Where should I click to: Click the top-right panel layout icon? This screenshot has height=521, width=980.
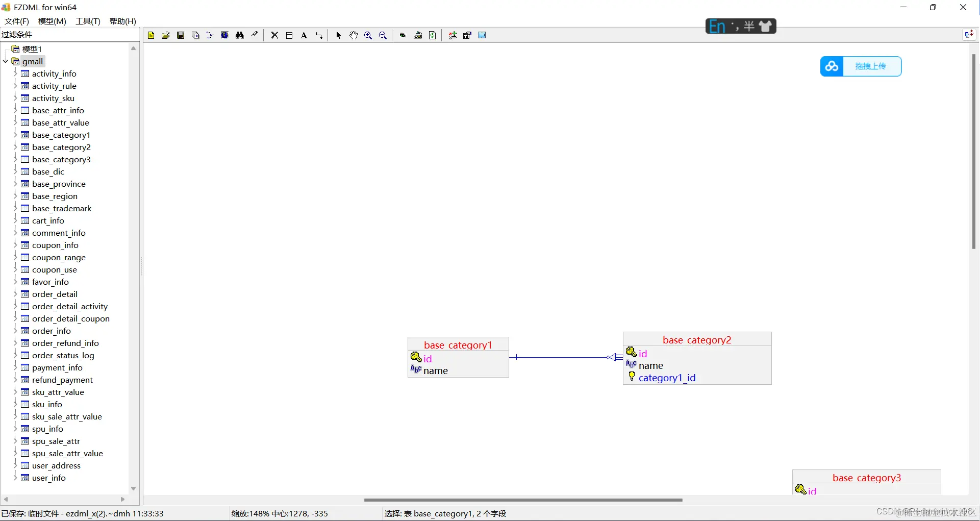click(968, 34)
